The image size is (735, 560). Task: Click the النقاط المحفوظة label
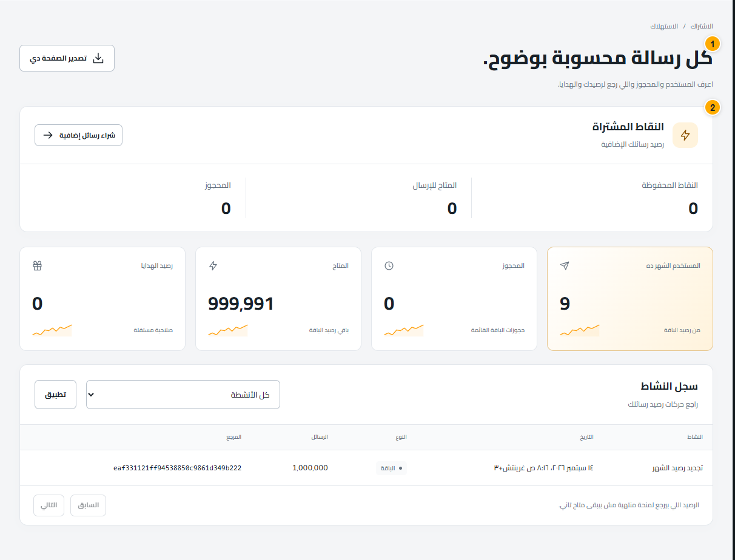click(x=670, y=185)
